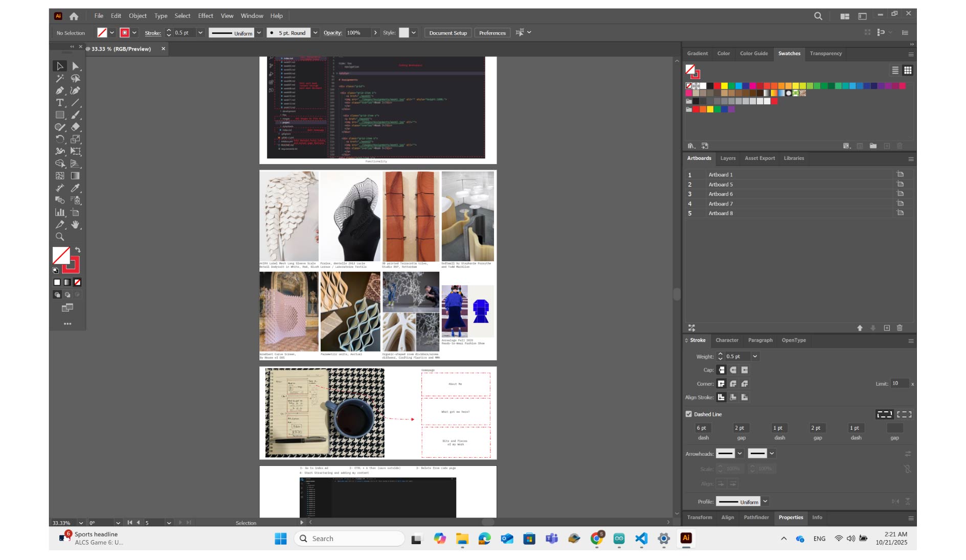This screenshot has width=966, height=560.
Task: Open the Preferences button
Action: point(492,33)
